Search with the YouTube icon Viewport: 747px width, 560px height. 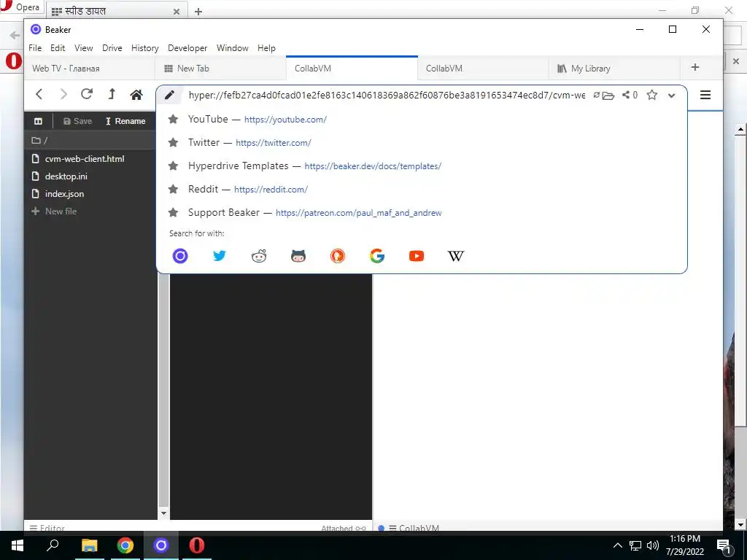[417, 256]
